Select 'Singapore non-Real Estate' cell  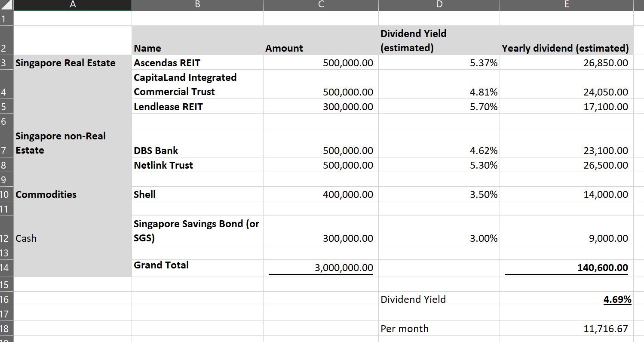(73, 143)
